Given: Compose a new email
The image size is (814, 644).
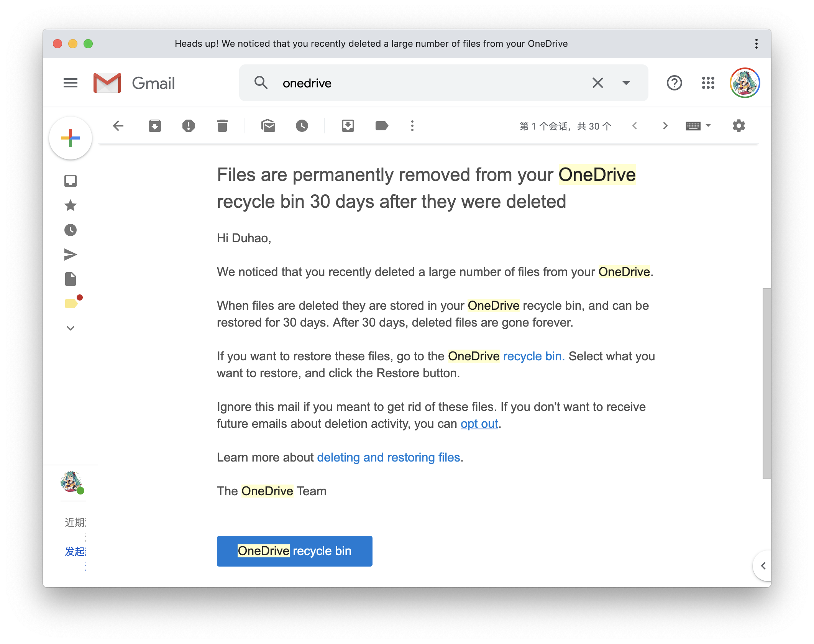Looking at the screenshot, I should click(x=71, y=138).
